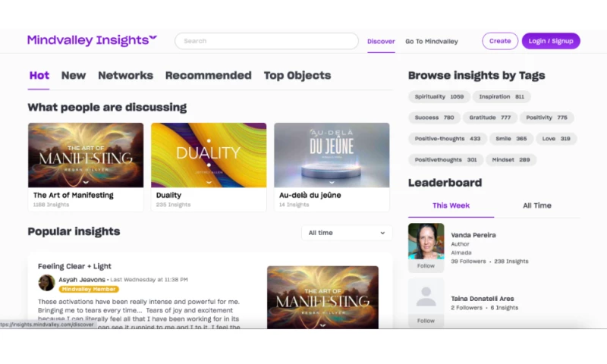607x364 pixels.
Task: Filter by Smile tag
Action: [511, 139]
